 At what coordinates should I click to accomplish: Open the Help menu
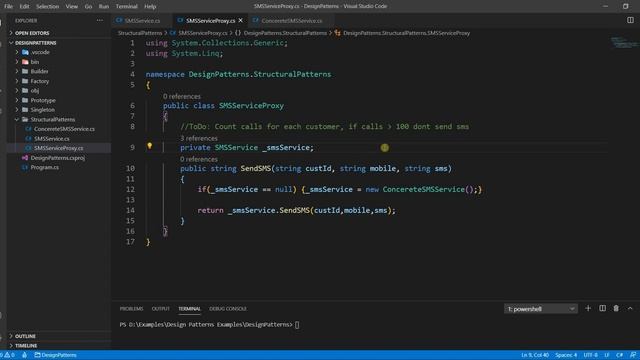coord(150,7)
